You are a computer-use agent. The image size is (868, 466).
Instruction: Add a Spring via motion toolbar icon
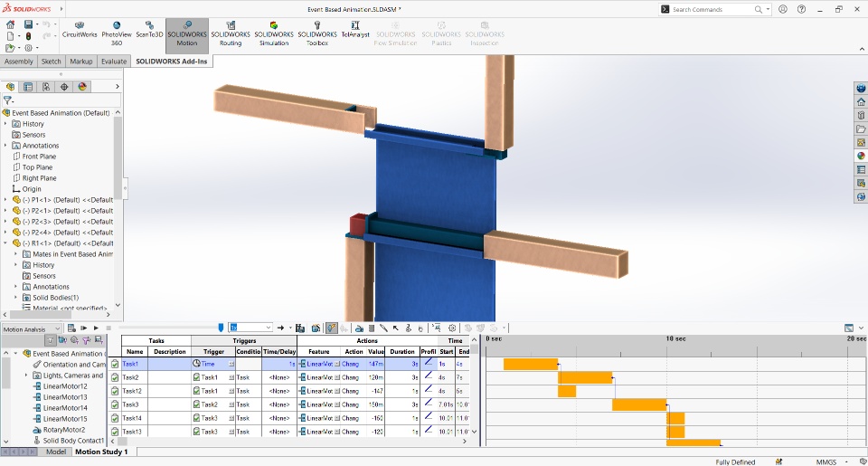click(372, 328)
